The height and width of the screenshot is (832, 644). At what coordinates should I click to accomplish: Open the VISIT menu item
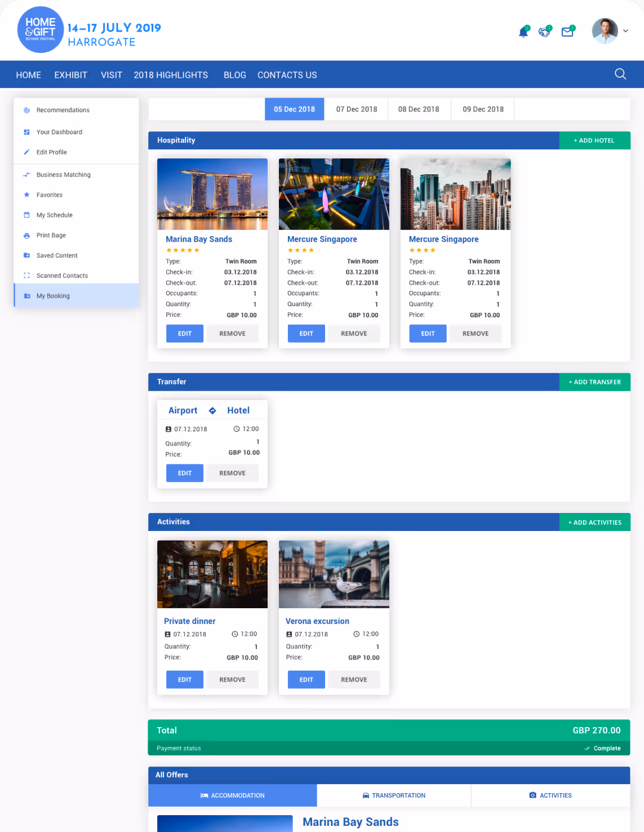[112, 75]
